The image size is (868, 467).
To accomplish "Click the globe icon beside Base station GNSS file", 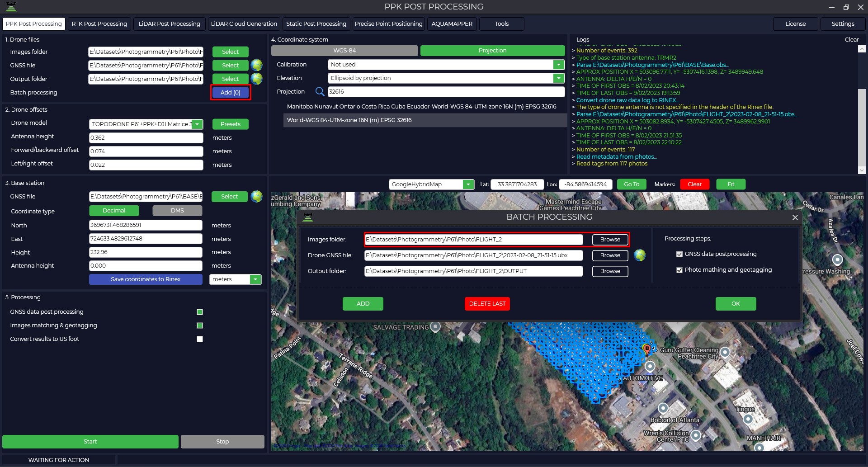I will click(x=256, y=196).
